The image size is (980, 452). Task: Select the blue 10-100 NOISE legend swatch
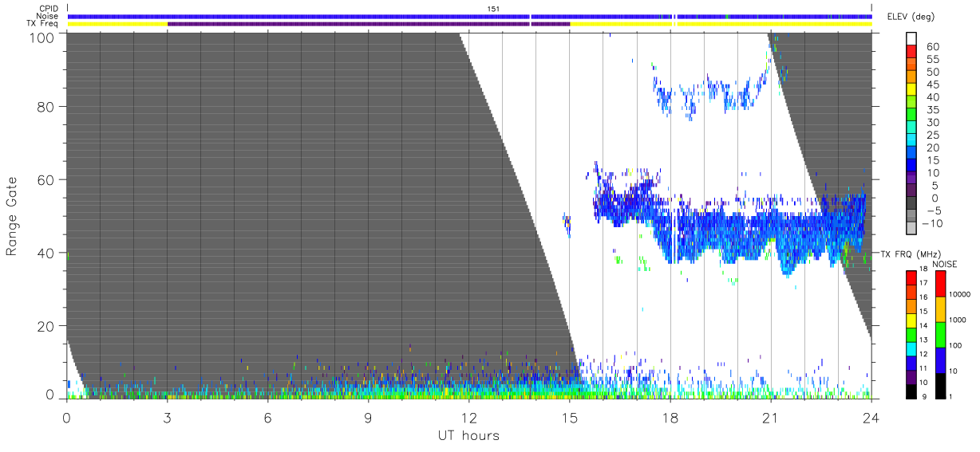[939, 359]
